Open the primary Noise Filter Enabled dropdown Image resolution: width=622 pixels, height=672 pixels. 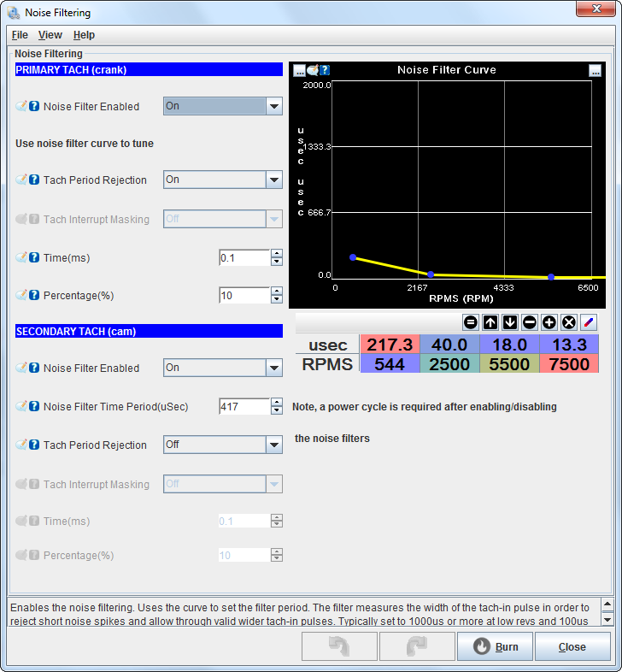click(x=273, y=107)
